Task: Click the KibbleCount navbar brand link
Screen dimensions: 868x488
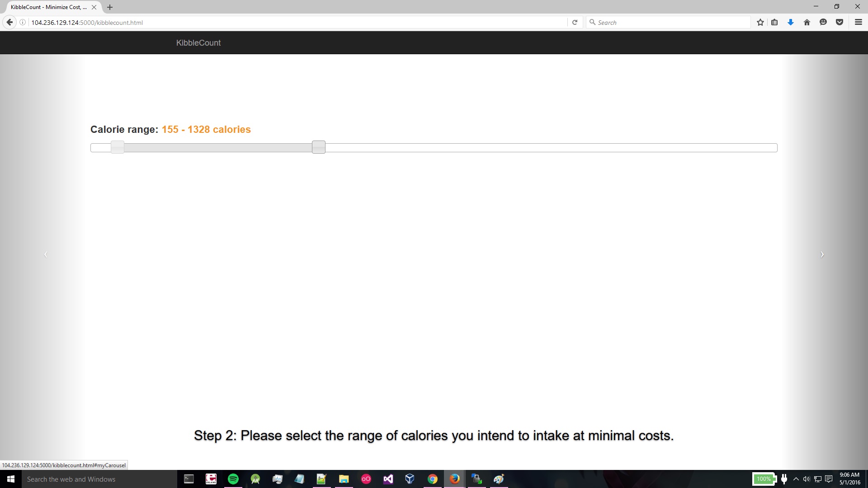Action: tap(198, 43)
